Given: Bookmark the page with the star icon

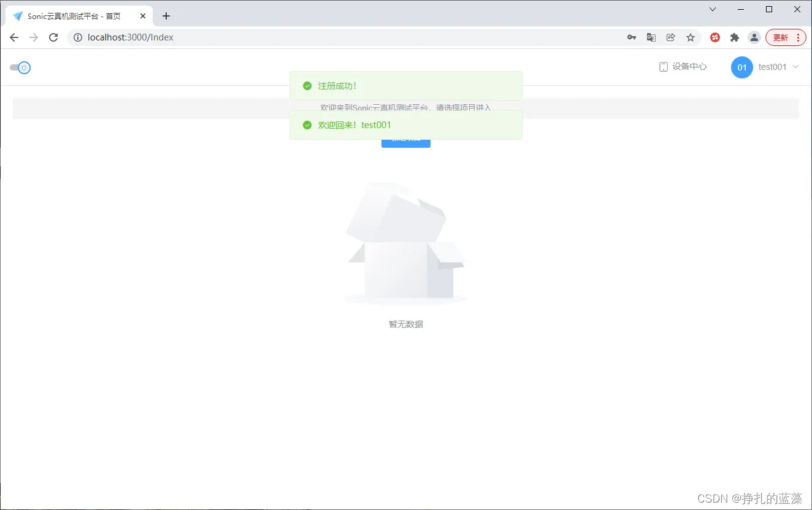Looking at the screenshot, I should click(691, 37).
